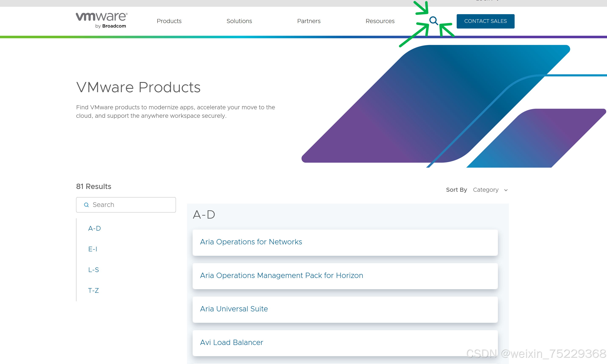The height and width of the screenshot is (364, 607).
Task: Click the chevron next to Category
Action: click(x=506, y=190)
